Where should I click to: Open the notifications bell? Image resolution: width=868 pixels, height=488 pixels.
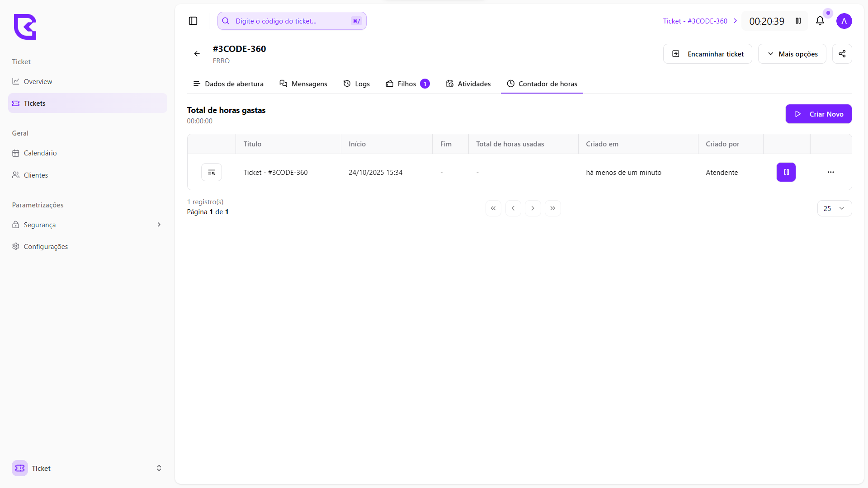click(x=820, y=21)
